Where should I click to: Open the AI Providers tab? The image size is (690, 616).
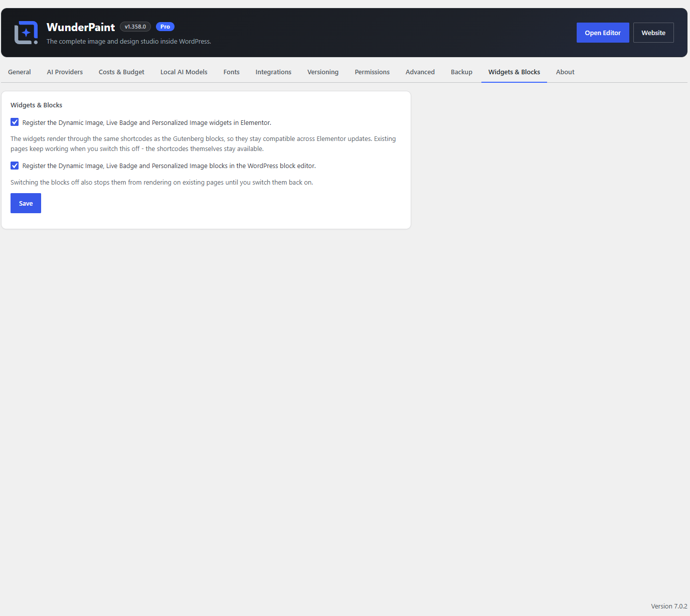[65, 72]
